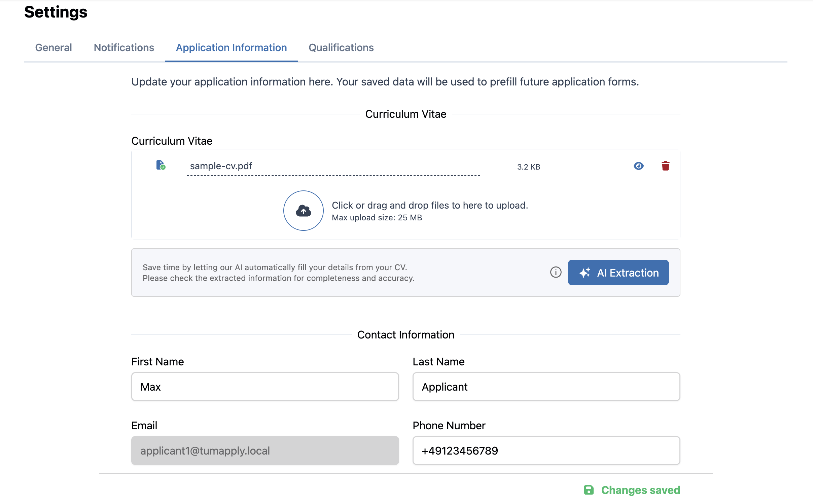Click the green save icon by Changes saved
Screen dimensions: 813x504
[x=589, y=490]
